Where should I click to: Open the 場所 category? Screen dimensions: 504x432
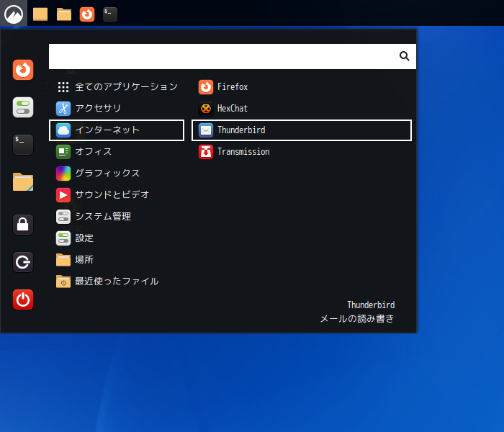click(117, 260)
